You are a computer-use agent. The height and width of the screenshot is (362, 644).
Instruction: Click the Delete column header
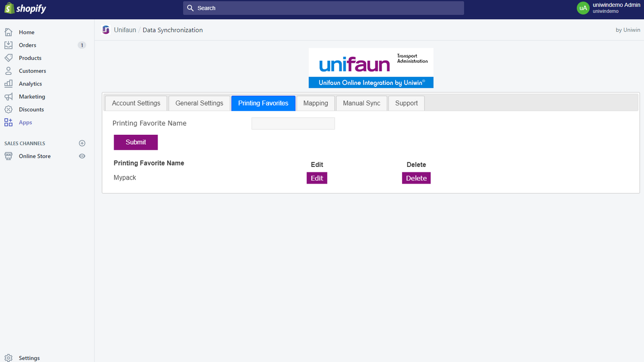[416, 164]
